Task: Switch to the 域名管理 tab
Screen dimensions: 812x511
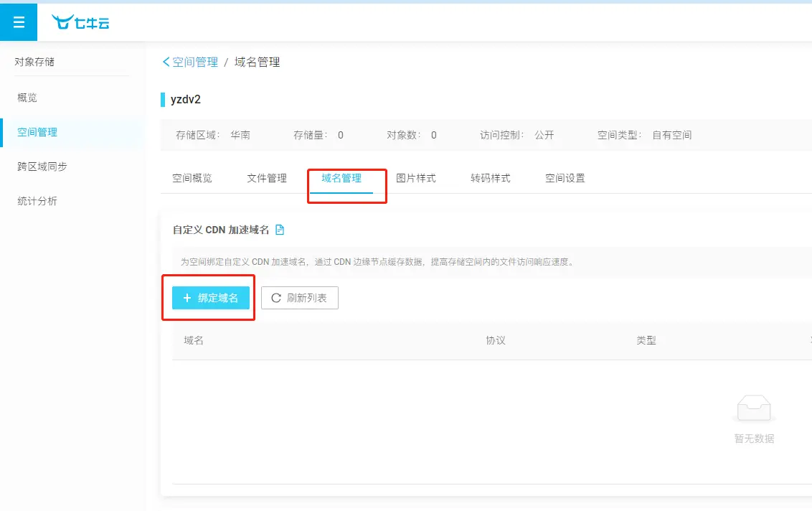Action: [341, 178]
